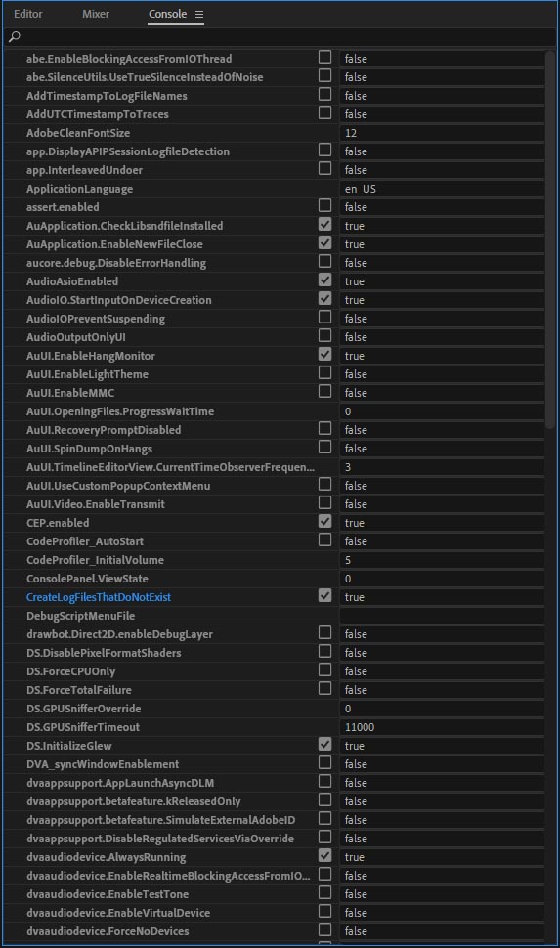
Task: Uncheck the CEP.enabled checkbox
Action: click(x=324, y=521)
